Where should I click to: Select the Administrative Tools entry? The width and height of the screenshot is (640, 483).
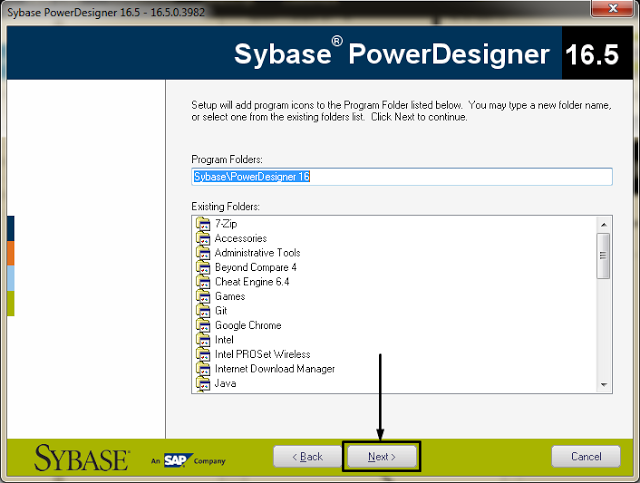(x=258, y=253)
